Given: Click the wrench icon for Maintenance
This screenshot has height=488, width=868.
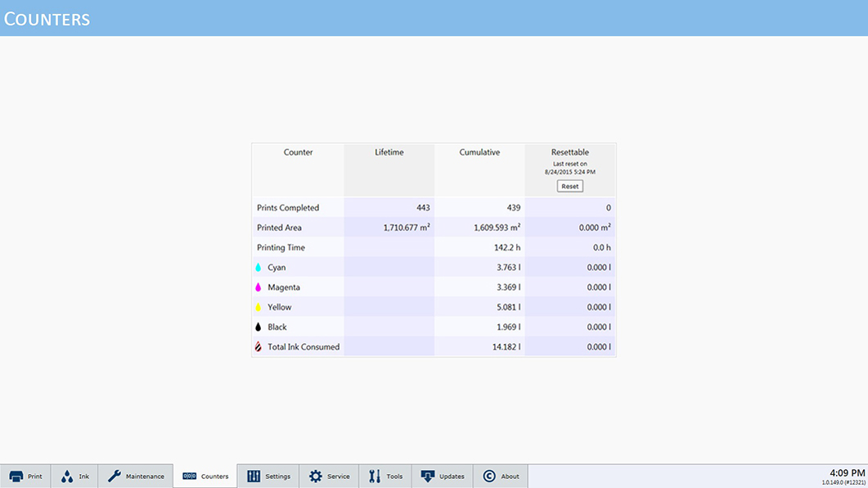Looking at the screenshot, I should [115, 477].
